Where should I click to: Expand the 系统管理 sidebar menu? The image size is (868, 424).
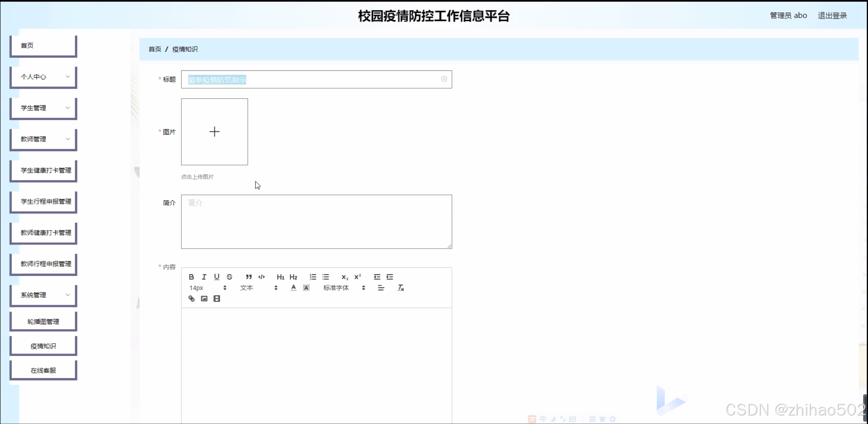click(43, 295)
